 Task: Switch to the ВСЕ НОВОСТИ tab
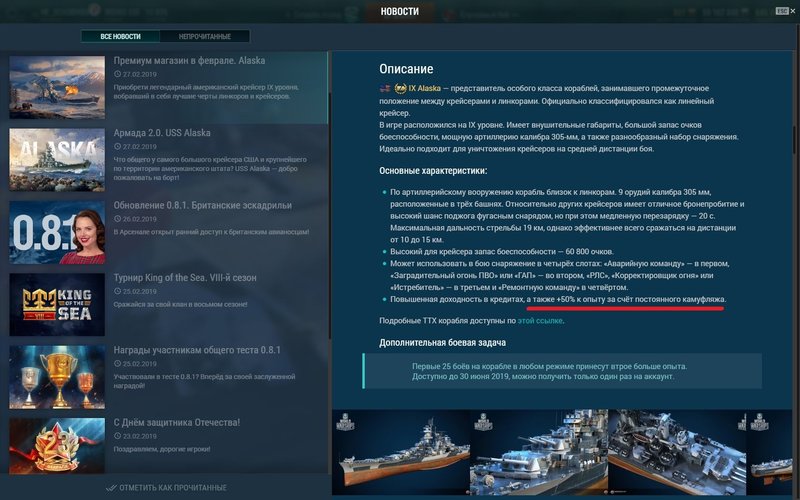pyautogui.click(x=120, y=36)
